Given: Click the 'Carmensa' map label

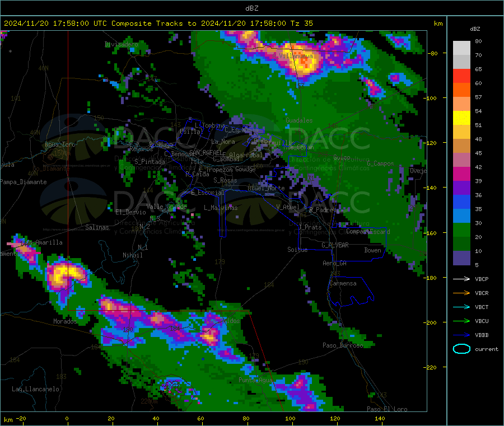Looking at the screenshot, I should [343, 283].
